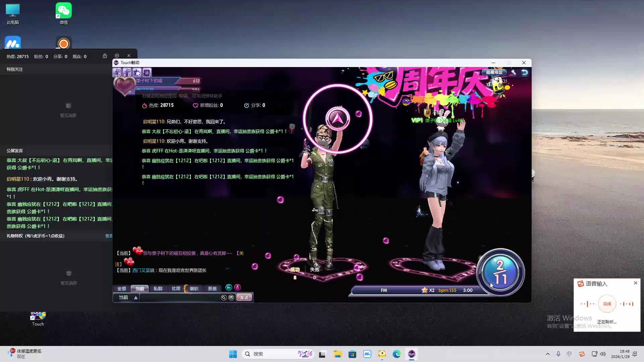The height and width of the screenshot is (362, 644).
Task: Click the heart vote icon beside the ranking list
Action: click(125, 86)
